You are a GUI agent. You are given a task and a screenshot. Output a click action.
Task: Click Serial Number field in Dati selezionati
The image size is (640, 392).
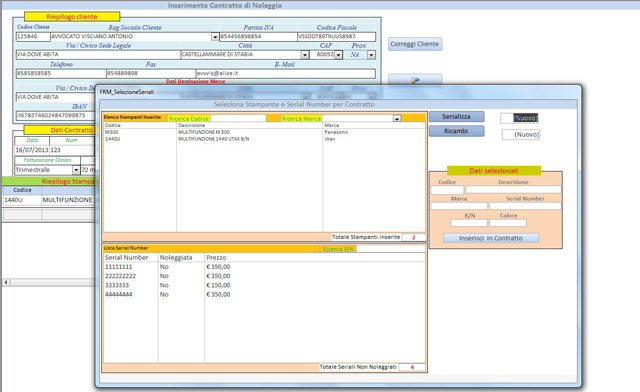[525, 206]
